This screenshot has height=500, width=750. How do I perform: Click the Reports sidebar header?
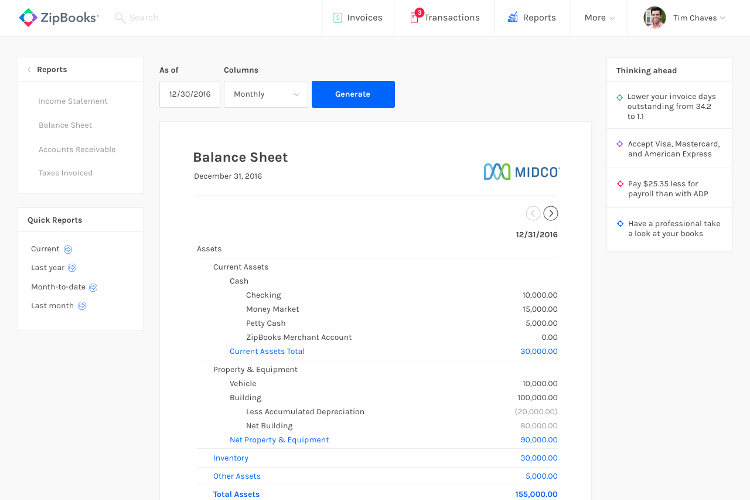52,70
